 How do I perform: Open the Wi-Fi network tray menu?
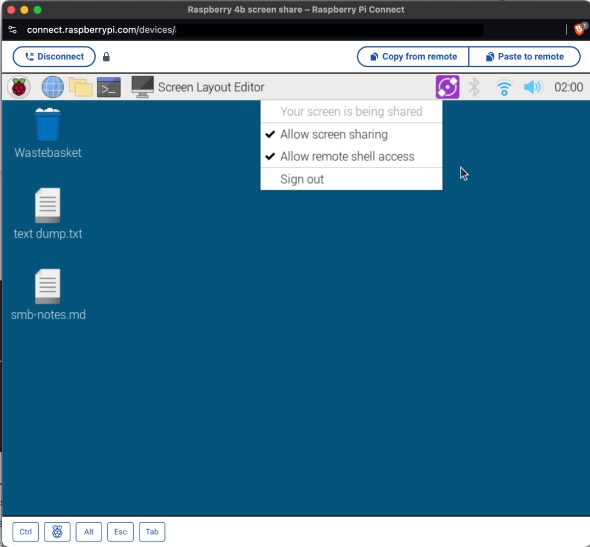coord(504,88)
